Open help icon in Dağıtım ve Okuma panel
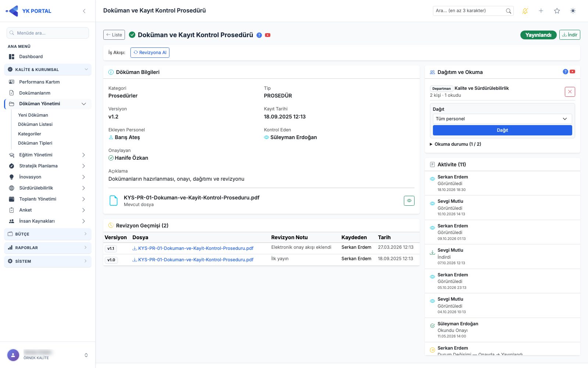The width and height of the screenshot is (588, 368). (566, 72)
